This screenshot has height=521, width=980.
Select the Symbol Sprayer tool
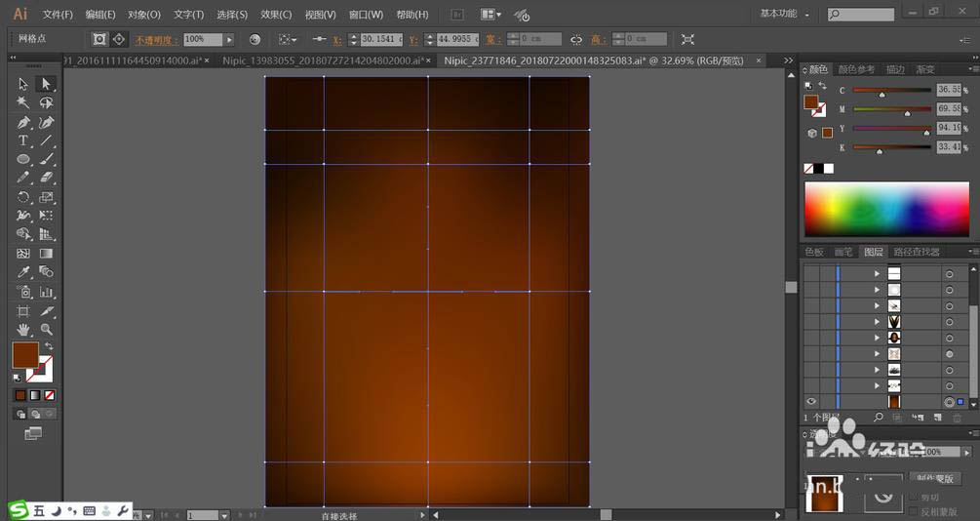pos(23,292)
